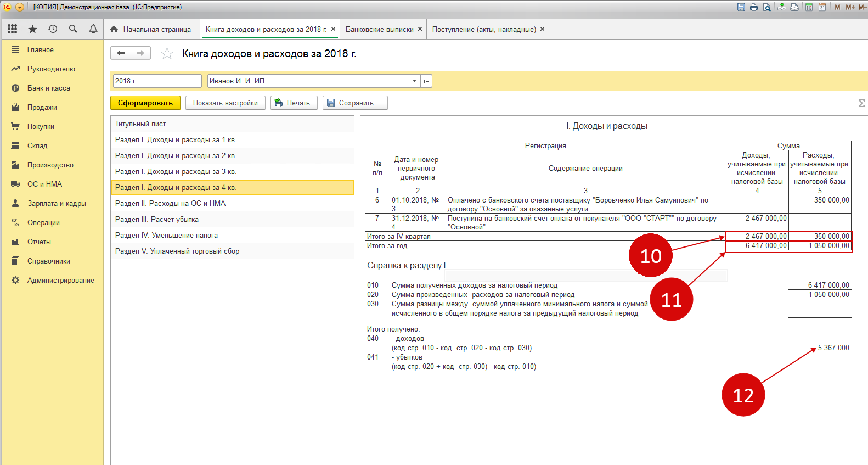Click the Save diskette icon in title bar
The width and height of the screenshot is (868, 465).
(741, 7)
